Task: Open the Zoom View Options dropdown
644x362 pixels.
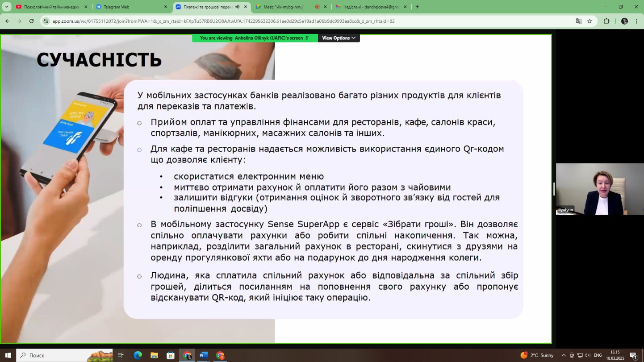Action: tap(339, 38)
